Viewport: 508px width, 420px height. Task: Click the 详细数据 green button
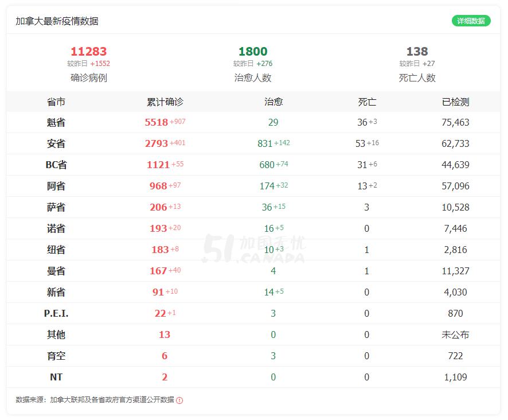(x=471, y=21)
